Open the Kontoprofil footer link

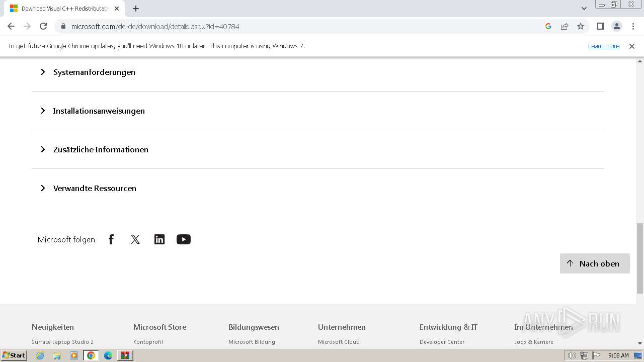[148, 342]
